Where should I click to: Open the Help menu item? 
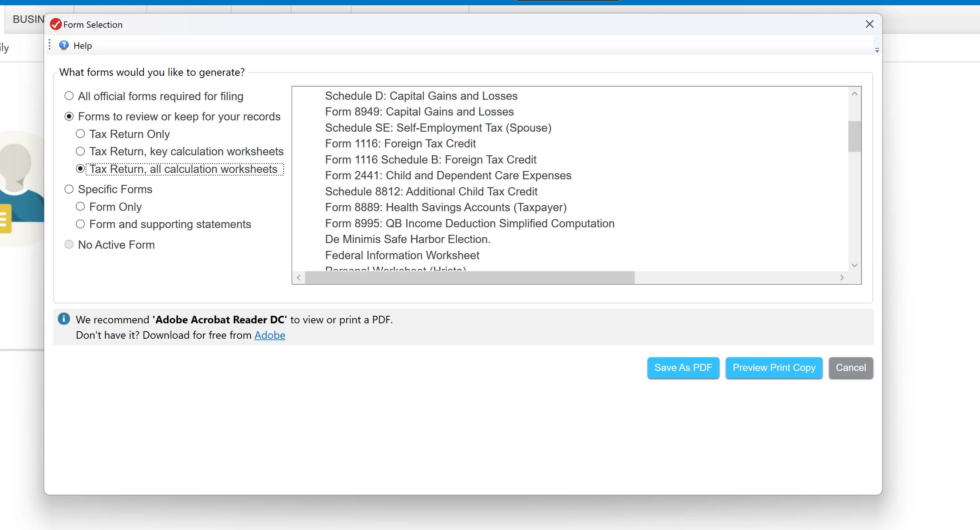tap(82, 46)
